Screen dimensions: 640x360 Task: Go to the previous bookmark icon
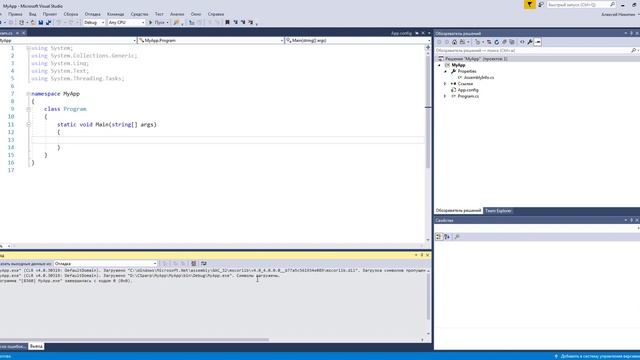235,22
